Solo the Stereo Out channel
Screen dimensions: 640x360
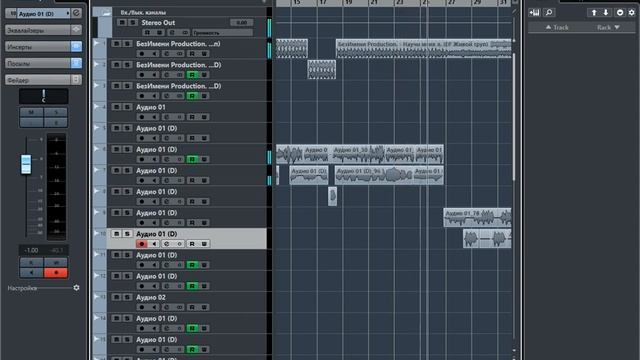(x=132, y=22)
